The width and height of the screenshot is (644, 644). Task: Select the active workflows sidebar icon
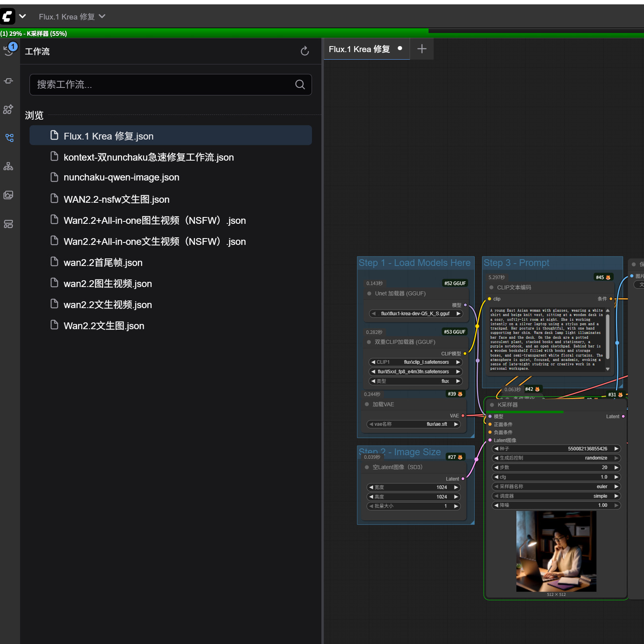point(9,138)
